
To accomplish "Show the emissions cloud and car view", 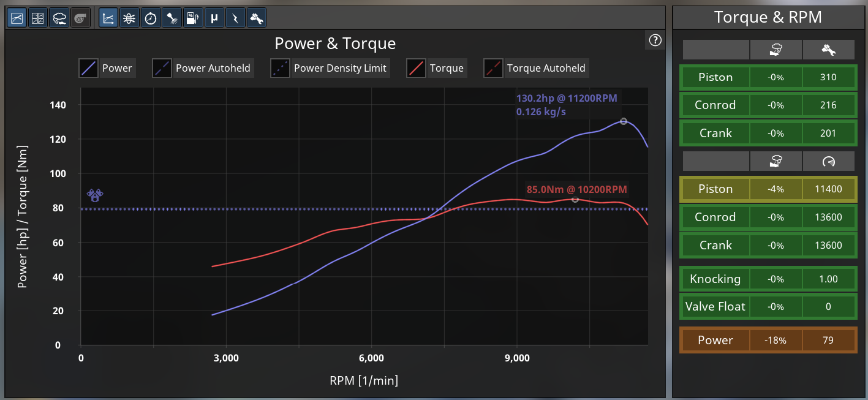I will point(59,18).
